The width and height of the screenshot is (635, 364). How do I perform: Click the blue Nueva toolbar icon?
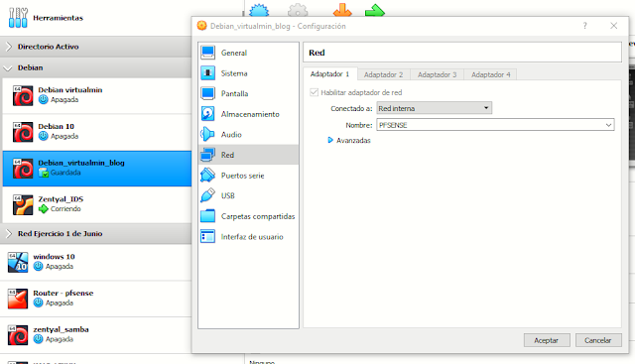click(259, 10)
